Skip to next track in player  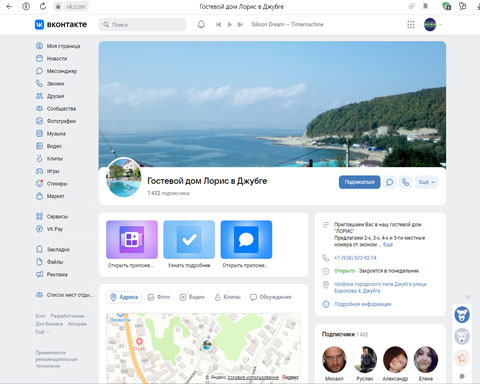[240, 24]
